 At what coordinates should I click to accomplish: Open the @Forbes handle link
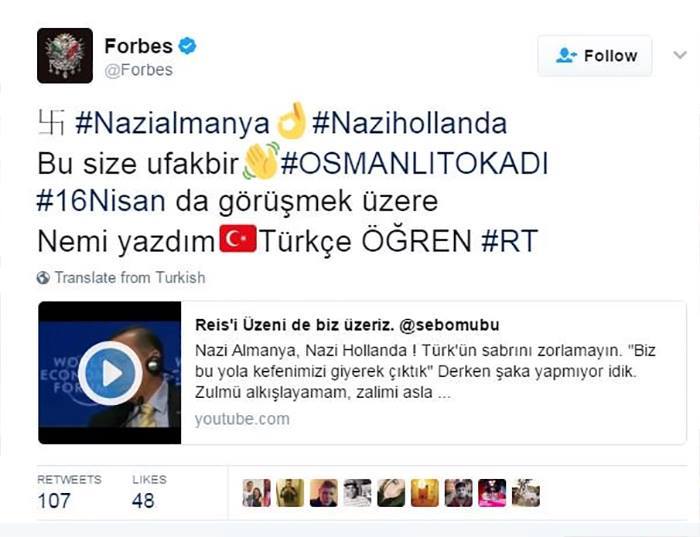pos(138,70)
